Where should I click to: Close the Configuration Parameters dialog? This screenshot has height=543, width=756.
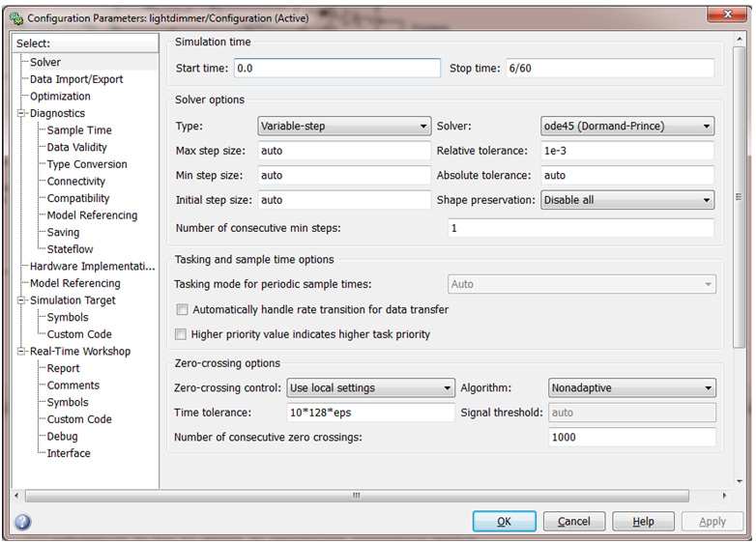pos(728,14)
